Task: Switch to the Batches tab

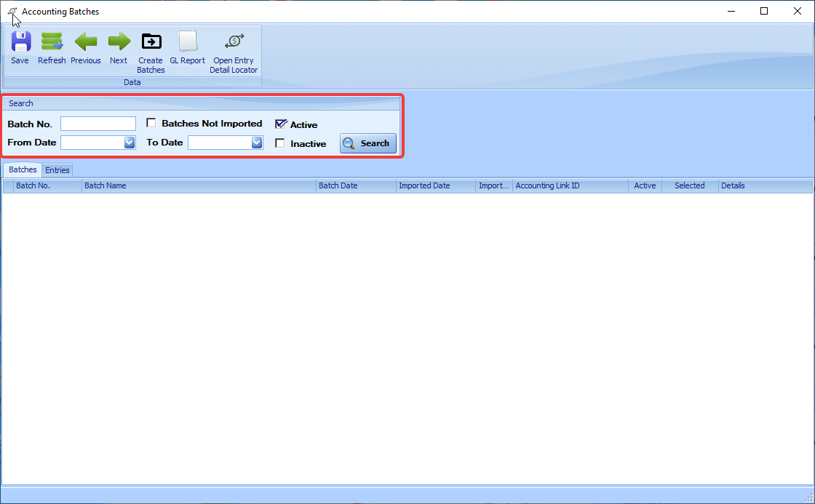Action: (x=23, y=170)
